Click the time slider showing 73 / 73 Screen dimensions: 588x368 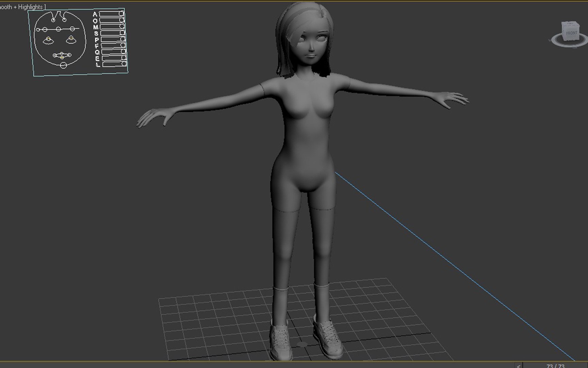tap(555, 366)
